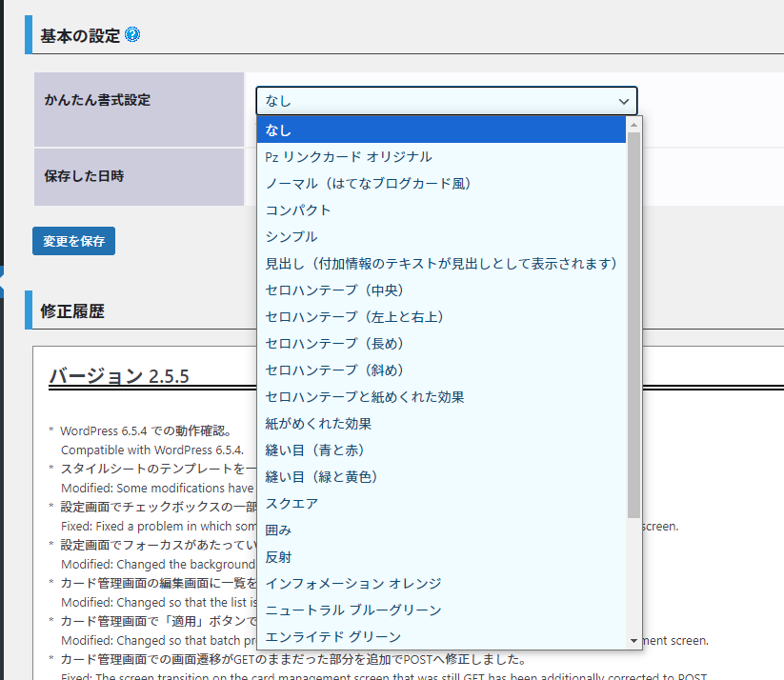Image resolution: width=784 pixels, height=680 pixels.
Task: Pick エンライテド グリーン color style
Action: pyautogui.click(x=333, y=636)
